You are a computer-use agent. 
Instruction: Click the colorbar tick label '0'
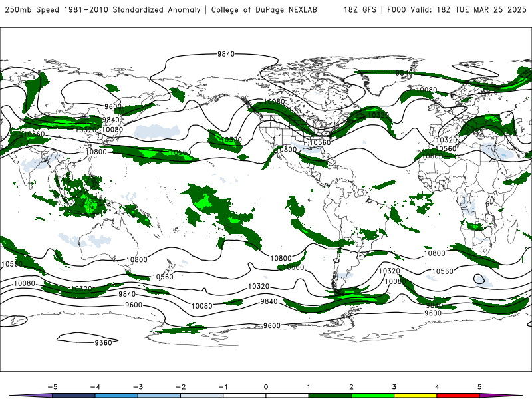tap(265, 387)
